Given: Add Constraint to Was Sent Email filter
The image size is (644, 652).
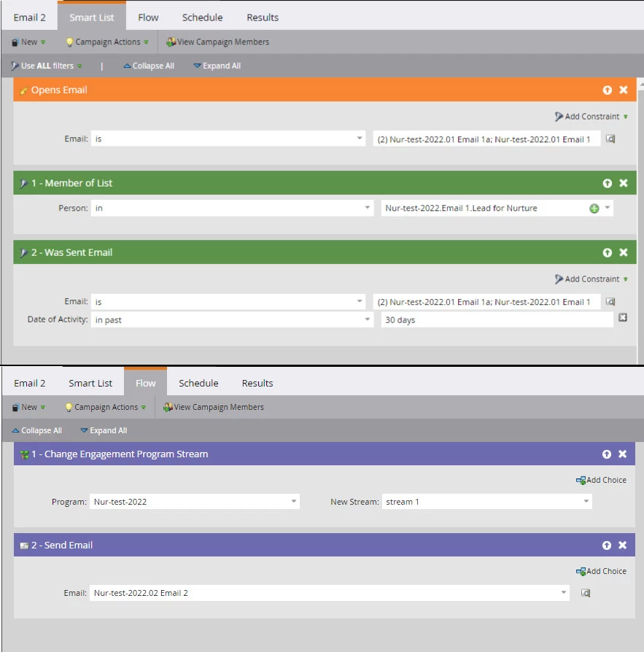Looking at the screenshot, I should click(591, 279).
